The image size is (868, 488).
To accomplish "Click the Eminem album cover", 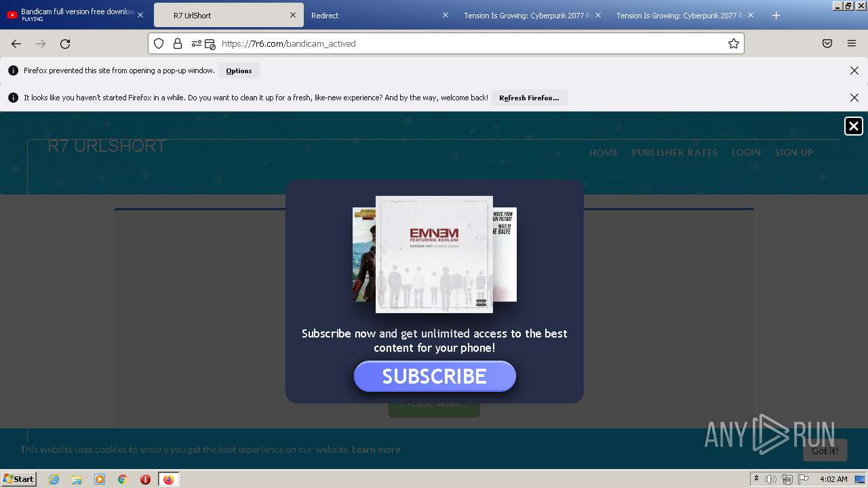I will tap(434, 255).
